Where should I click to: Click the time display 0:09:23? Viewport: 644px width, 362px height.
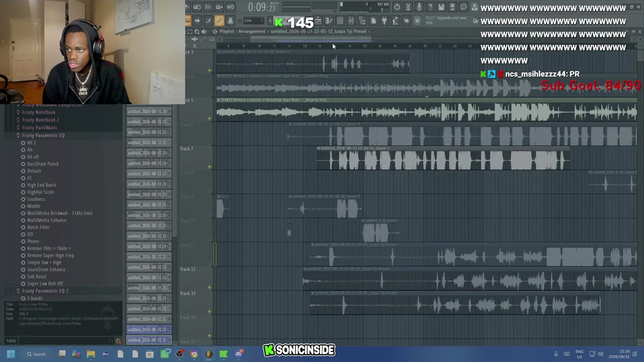(x=262, y=7)
